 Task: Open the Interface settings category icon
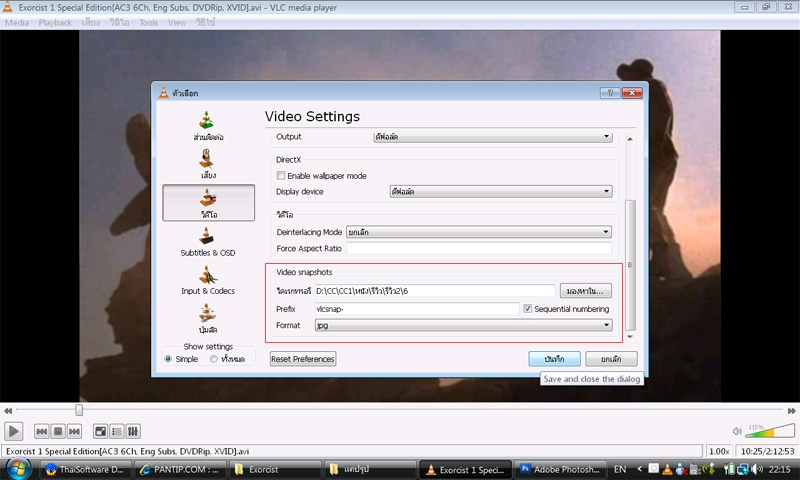[x=207, y=120]
